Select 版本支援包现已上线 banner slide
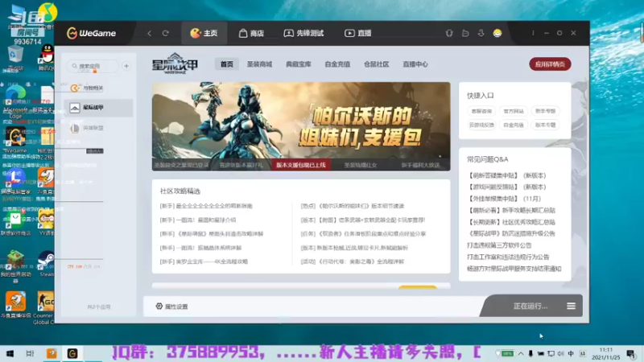The image size is (644, 362). (300, 165)
